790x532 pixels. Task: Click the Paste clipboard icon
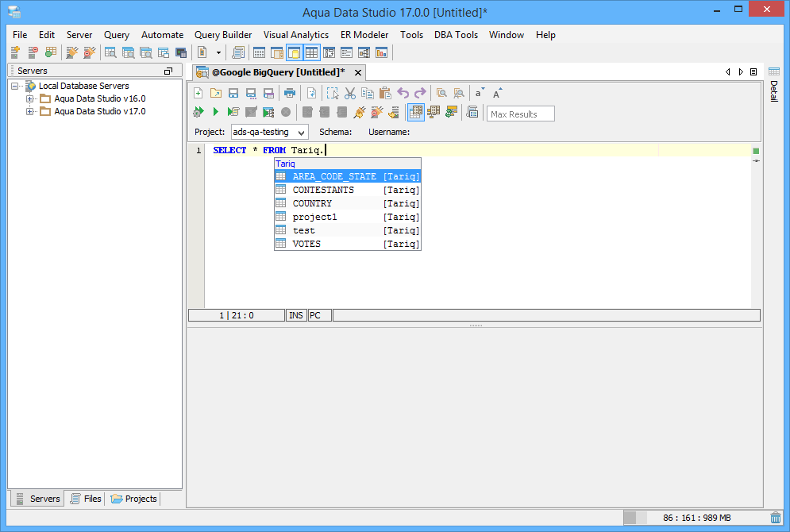pos(385,93)
